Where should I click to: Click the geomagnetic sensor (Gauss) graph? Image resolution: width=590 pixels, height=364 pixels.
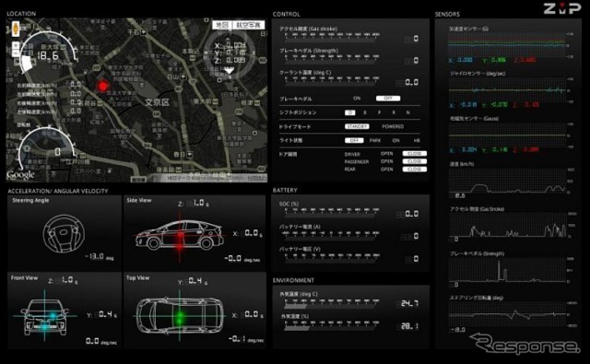point(507,135)
